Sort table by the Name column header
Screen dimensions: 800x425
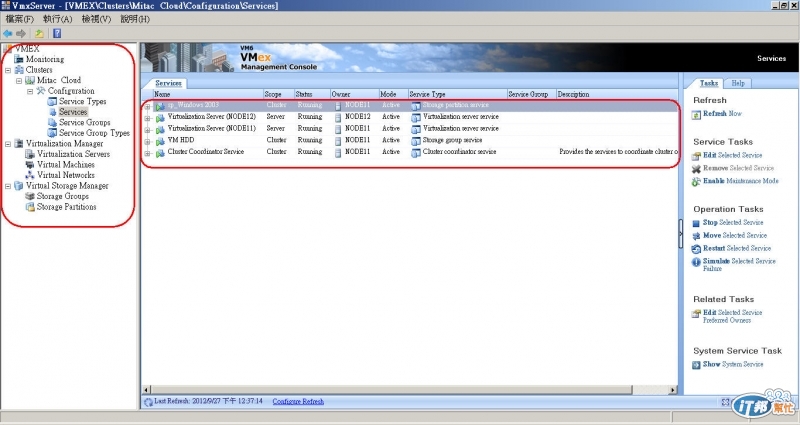click(208, 94)
